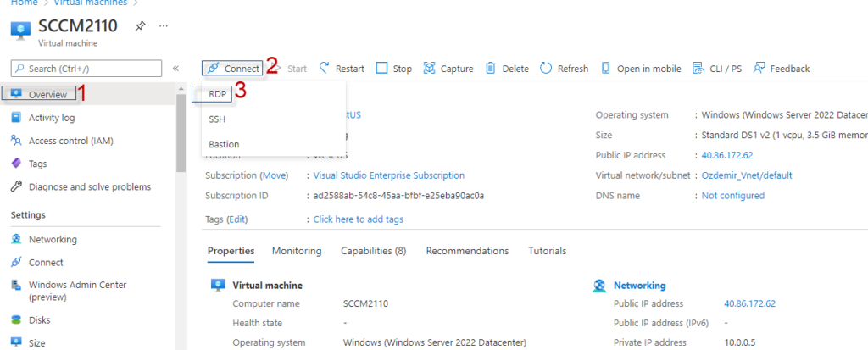The width and height of the screenshot is (868, 350).
Task: Click Private IP address 10.0.0.5 value
Action: tap(740, 343)
